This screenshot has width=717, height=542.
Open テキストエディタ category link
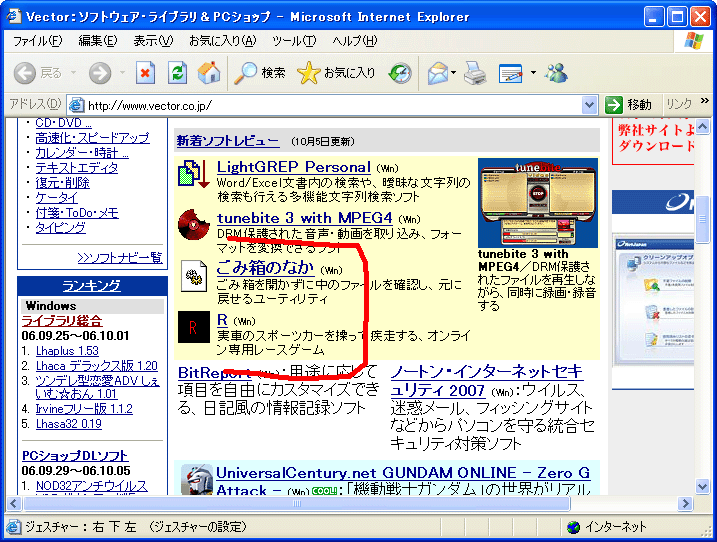point(77,168)
